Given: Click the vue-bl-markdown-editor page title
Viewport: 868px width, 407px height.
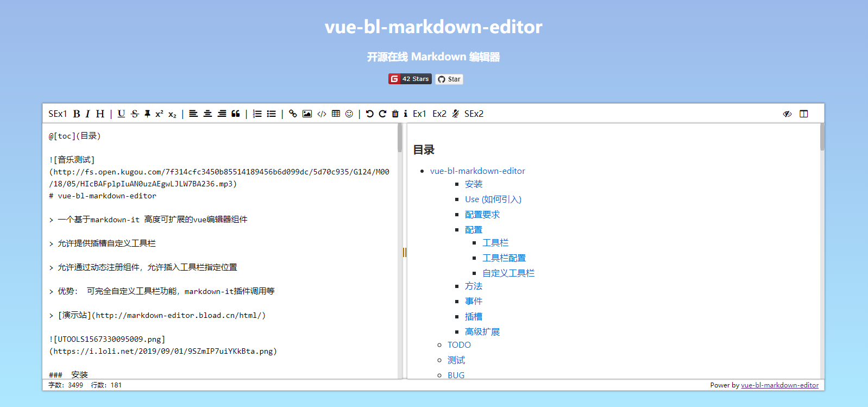Looking at the screenshot, I should pyautogui.click(x=433, y=27).
